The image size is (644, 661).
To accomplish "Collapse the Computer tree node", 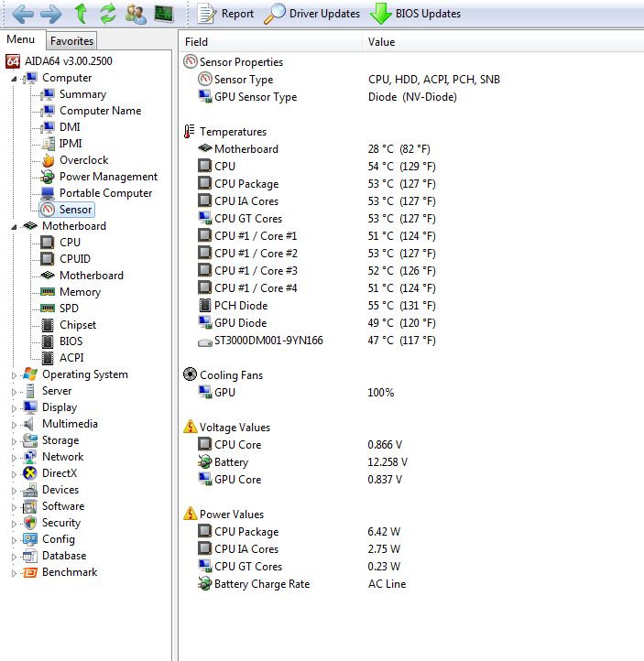I will pos(15,79).
